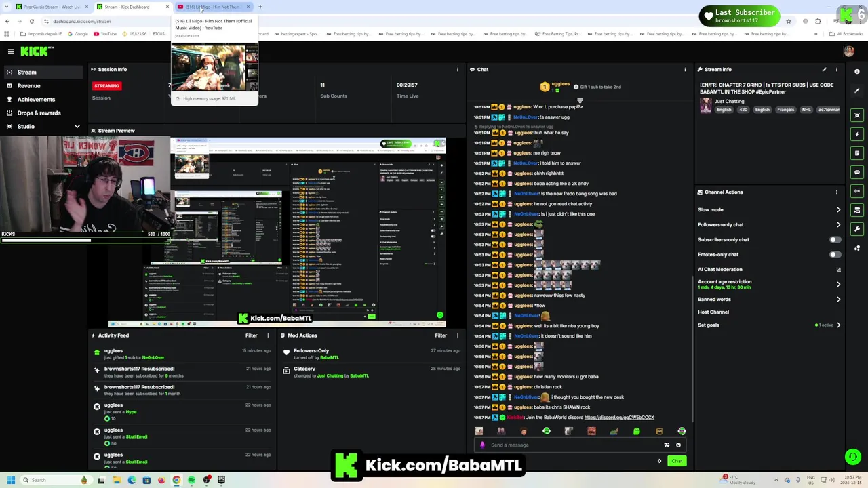Toggle stream preview widget in right rail
Viewport: 868px width, 488px height.
pos(857,115)
